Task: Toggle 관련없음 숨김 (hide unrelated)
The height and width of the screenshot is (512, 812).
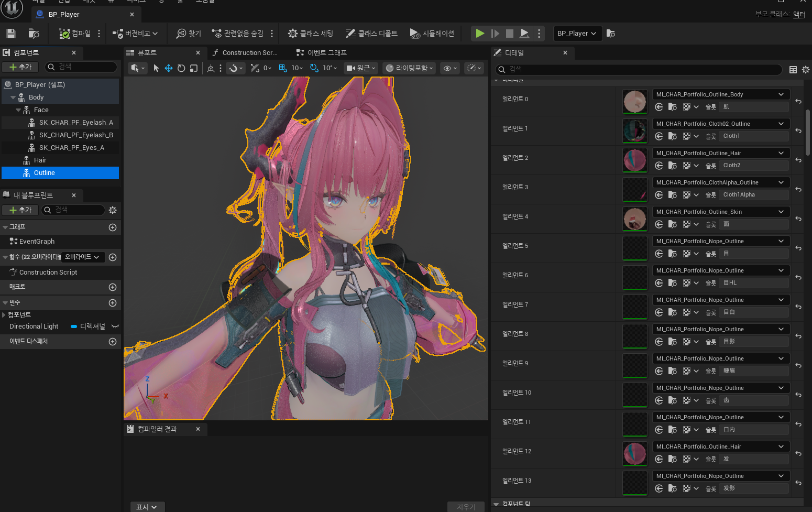Action: coord(238,34)
